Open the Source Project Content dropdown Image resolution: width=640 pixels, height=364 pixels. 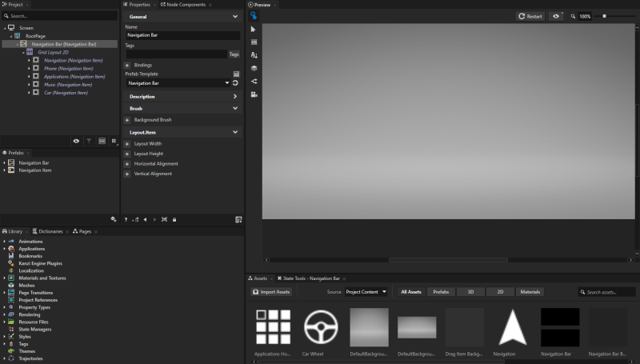(x=367, y=292)
